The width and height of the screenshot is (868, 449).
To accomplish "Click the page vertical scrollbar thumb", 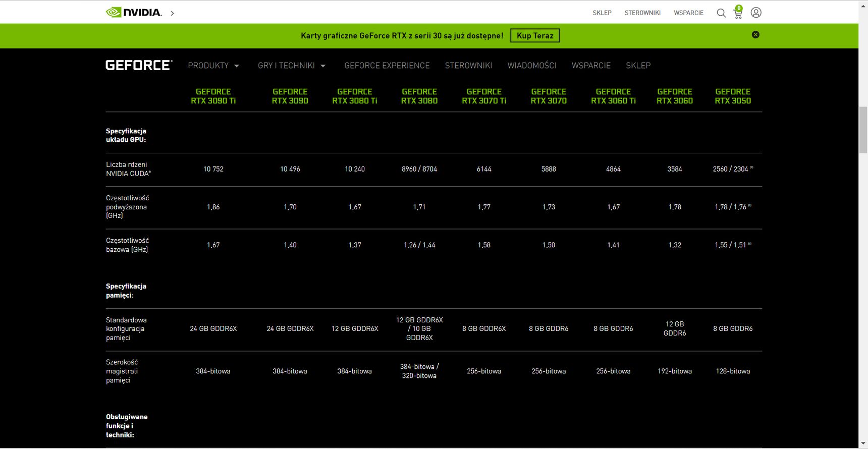I will point(863,130).
